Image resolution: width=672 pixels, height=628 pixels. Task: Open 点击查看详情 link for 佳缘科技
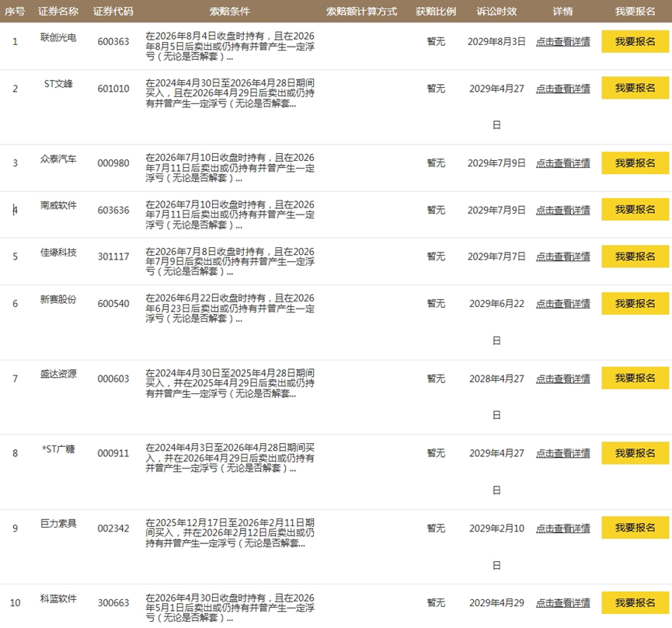tap(562, 256)
